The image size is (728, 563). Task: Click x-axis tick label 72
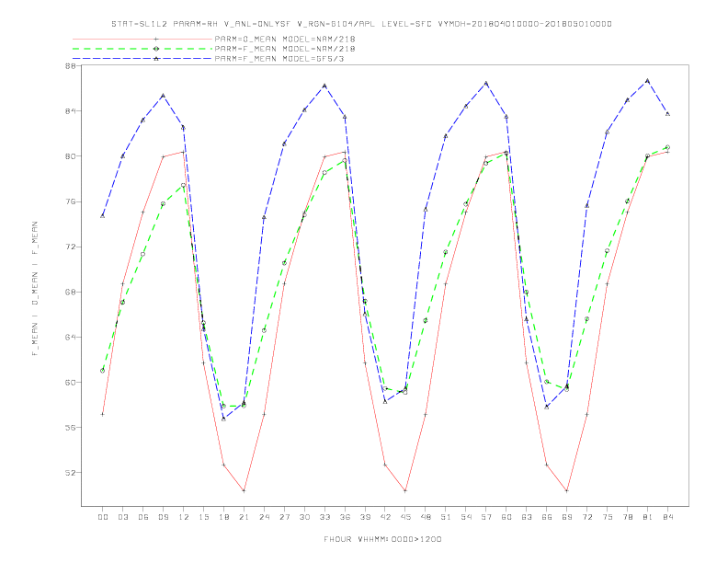click(586, 517)
